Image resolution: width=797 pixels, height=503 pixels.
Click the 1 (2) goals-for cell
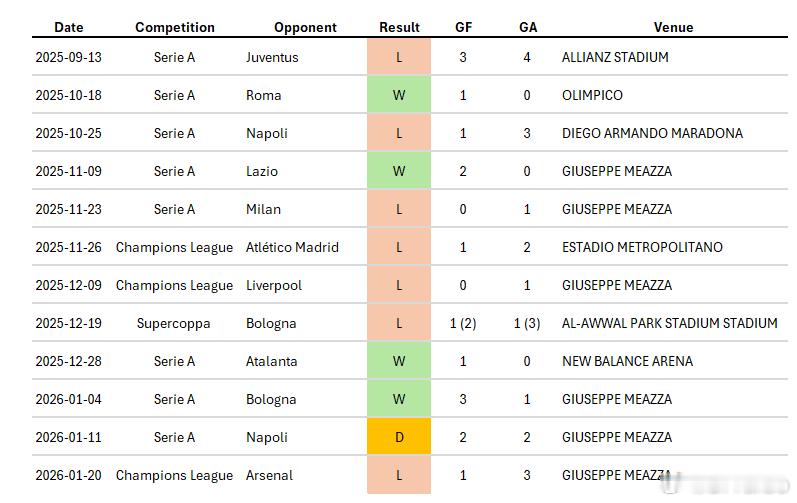pos(464,323)
